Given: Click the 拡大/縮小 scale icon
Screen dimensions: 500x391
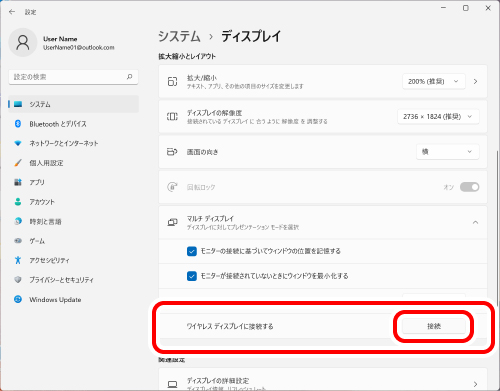Looking at the screenshot, I should pyautogui.click(x=172, y=82).
